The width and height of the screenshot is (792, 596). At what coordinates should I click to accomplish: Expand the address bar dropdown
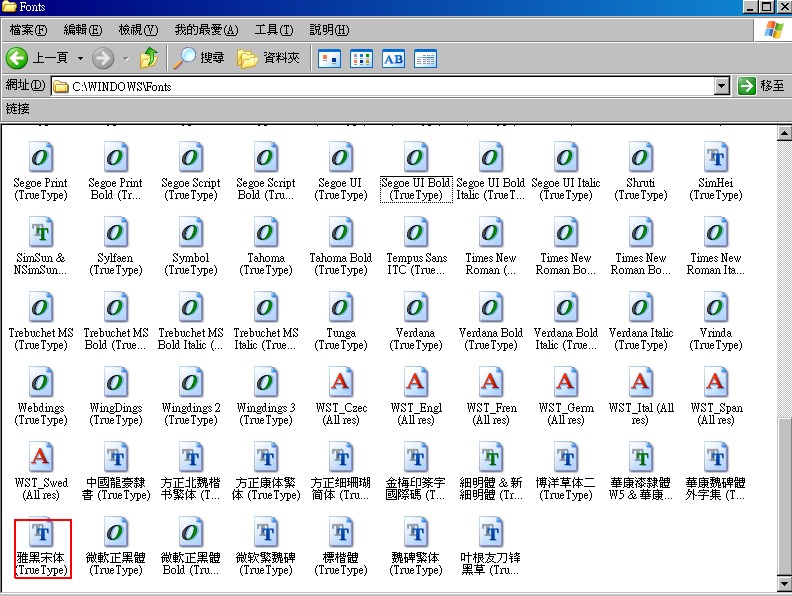(x=722, y=86)
